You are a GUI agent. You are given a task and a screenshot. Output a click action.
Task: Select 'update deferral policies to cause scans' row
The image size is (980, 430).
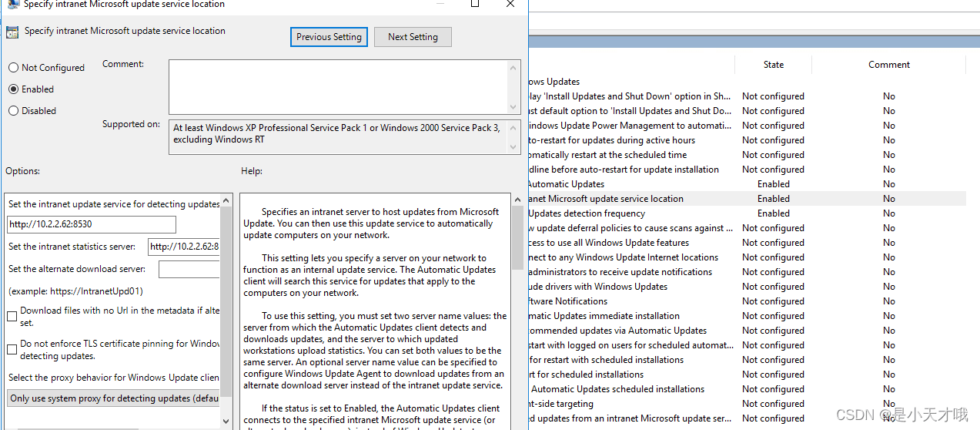747,228
